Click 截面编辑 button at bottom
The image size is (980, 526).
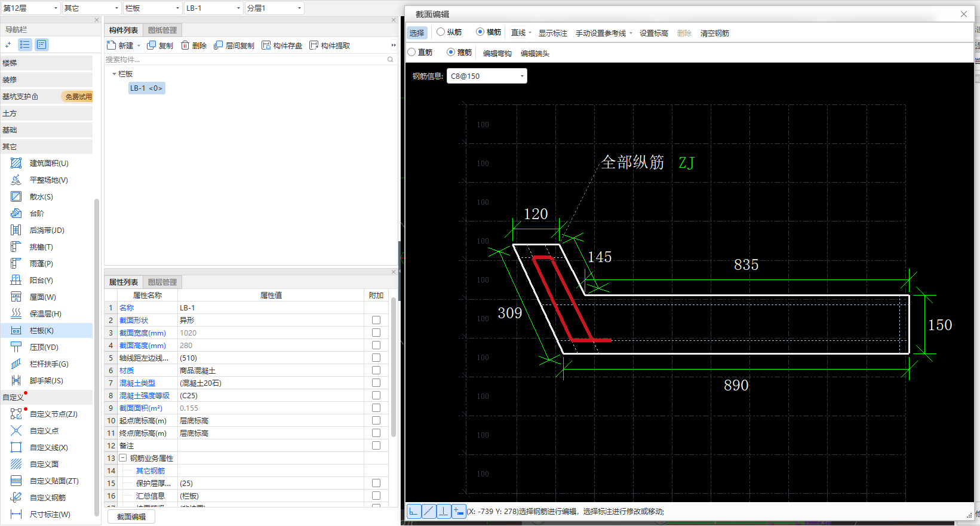click(131, 517)
